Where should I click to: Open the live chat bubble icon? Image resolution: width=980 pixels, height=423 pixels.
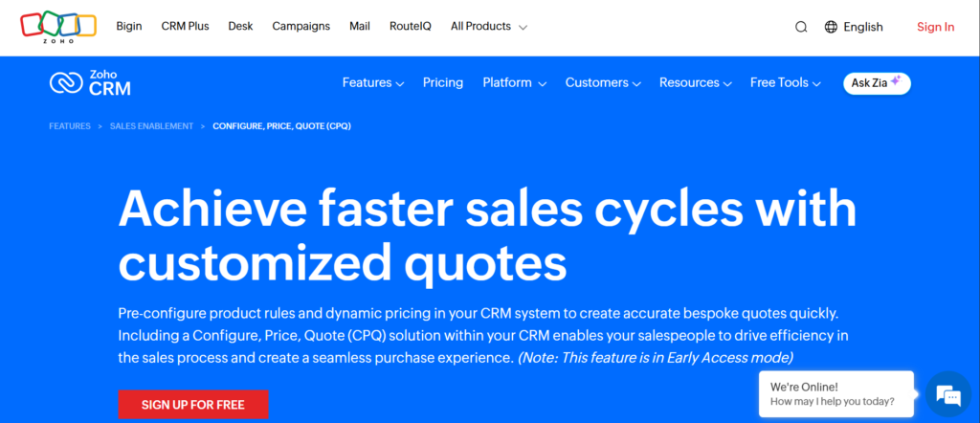(x=948, y=394)
